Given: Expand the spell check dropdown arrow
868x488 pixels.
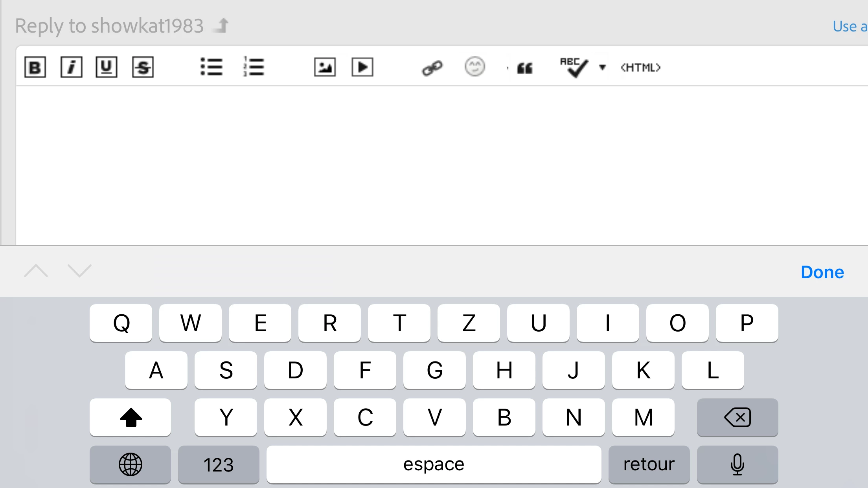Looking at the screenshot, I should [x=602, y=67].
